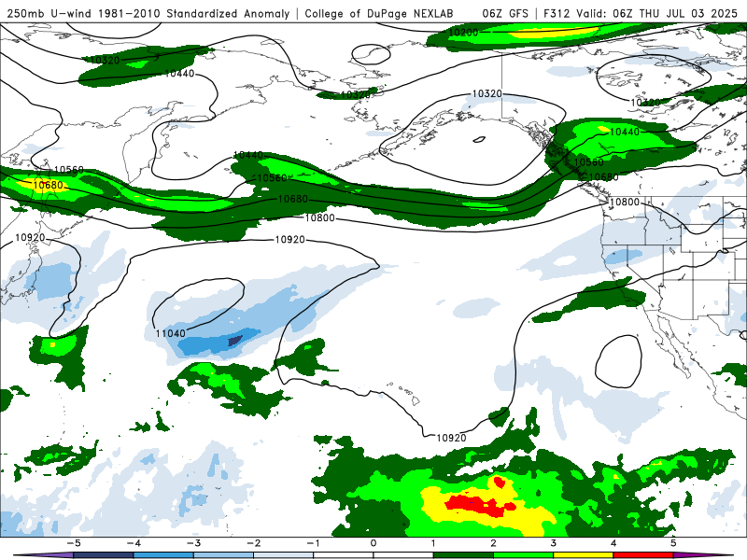Click the yellow 3 to 4 colorbar segment

click(x=583, y=555)
